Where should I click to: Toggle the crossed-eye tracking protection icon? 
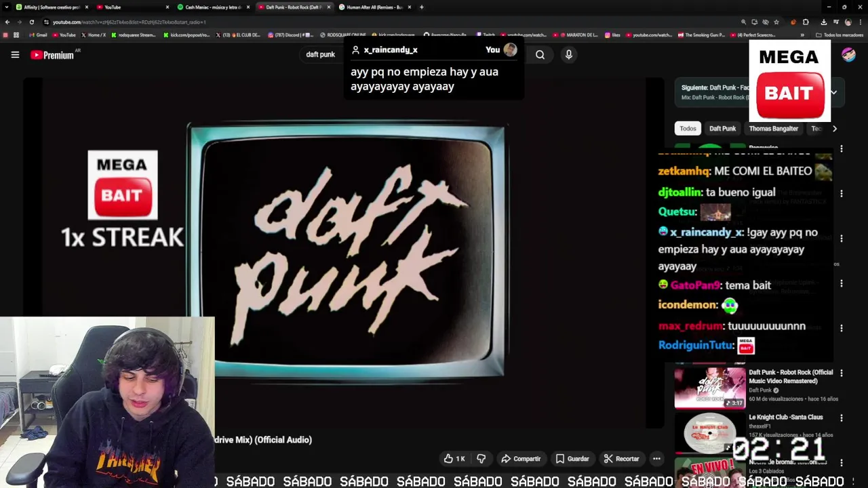coord(766,22)
